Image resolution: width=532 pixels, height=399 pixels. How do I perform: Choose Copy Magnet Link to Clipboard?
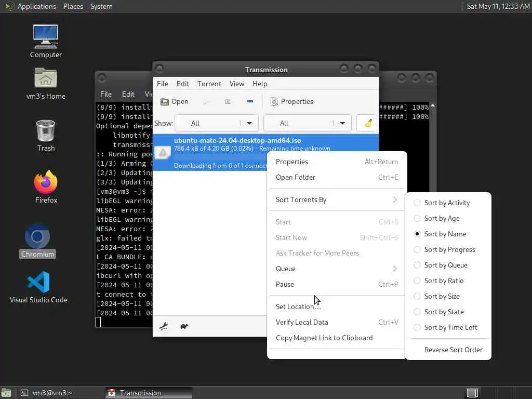pyautogui.click(x=336, y=338)
